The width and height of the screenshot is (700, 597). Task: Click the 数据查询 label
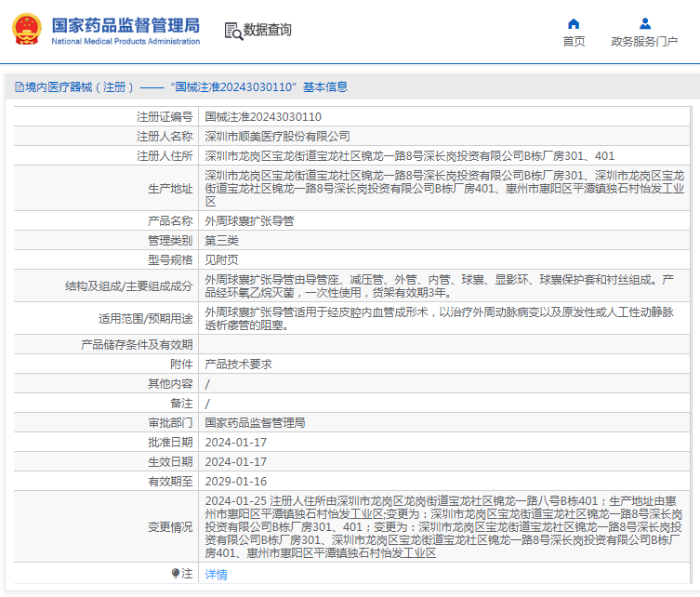tap(268, 30)
